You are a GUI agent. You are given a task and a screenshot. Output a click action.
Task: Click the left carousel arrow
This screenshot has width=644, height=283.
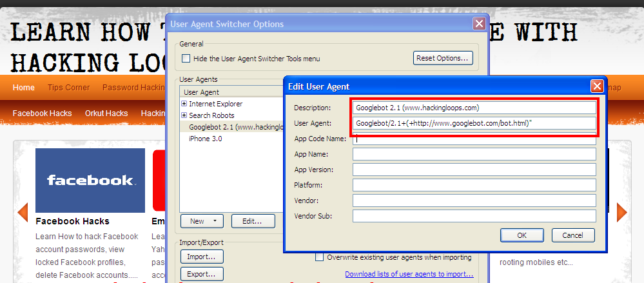point(23,212)
